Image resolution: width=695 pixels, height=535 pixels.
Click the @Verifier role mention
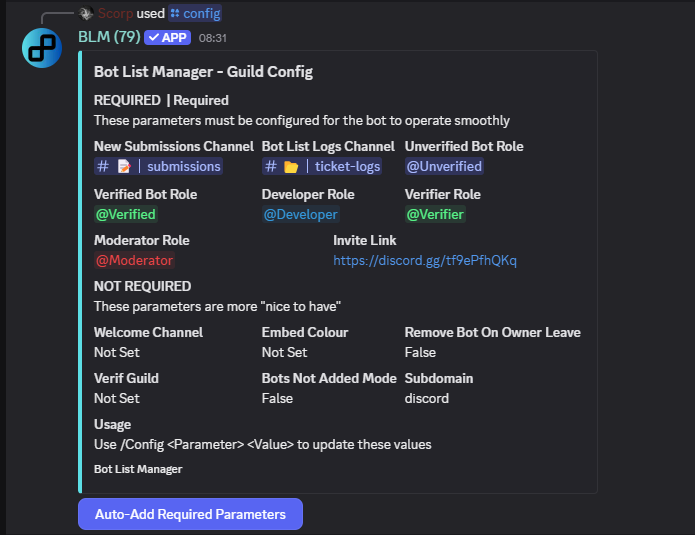[435, 215]
